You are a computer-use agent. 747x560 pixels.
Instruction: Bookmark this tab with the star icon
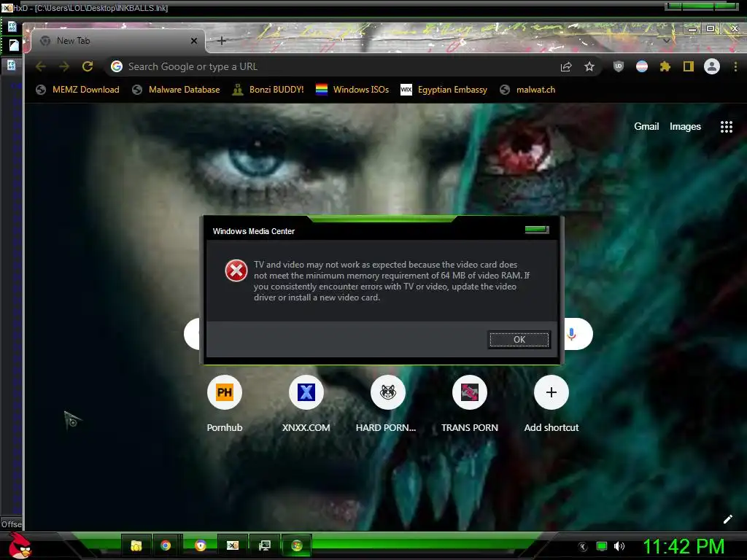[589, 66]
